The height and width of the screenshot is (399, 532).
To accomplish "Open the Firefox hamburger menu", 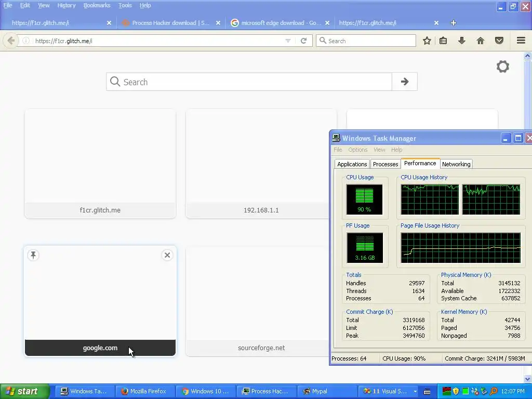I will (x=521, y=41).
